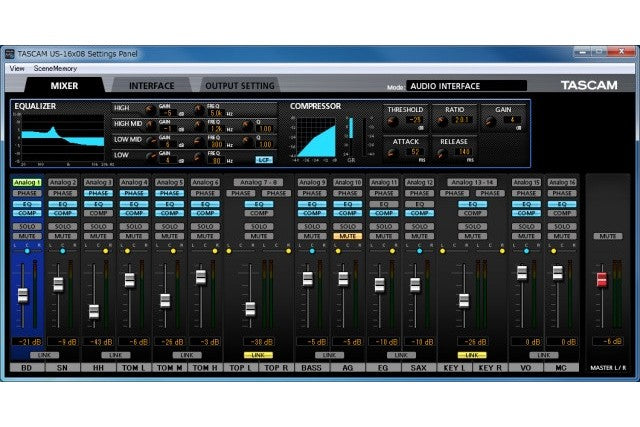Click the TOM M channel name label

pos(169,368)
